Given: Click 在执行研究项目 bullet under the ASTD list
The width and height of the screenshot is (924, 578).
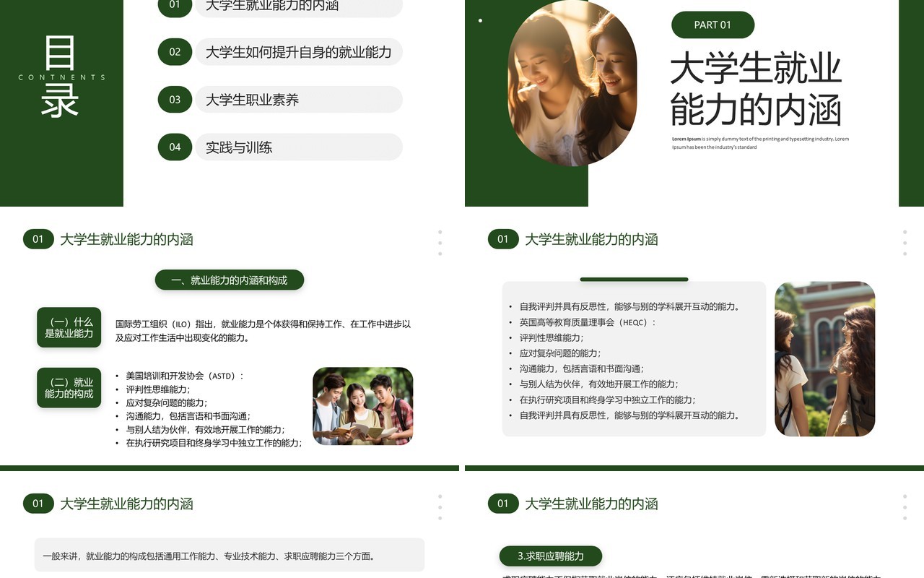Looking at the screenshot, I should [x=209, y=443].
